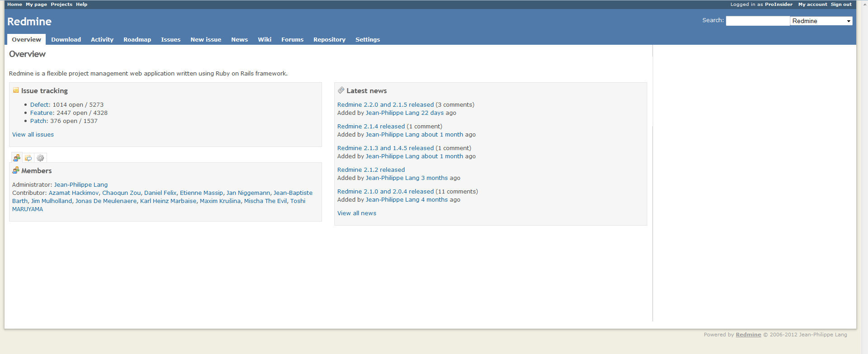This screenshot has width=868, height=354.
Task: Open the Patch issues link
Action: point(38,121)
